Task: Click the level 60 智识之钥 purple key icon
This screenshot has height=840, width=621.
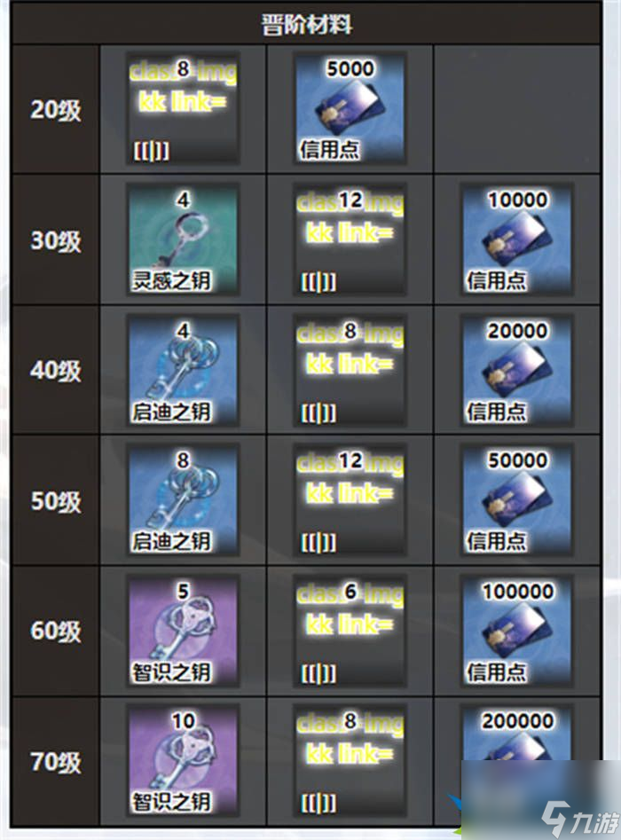Action: [x=183, y=631]
